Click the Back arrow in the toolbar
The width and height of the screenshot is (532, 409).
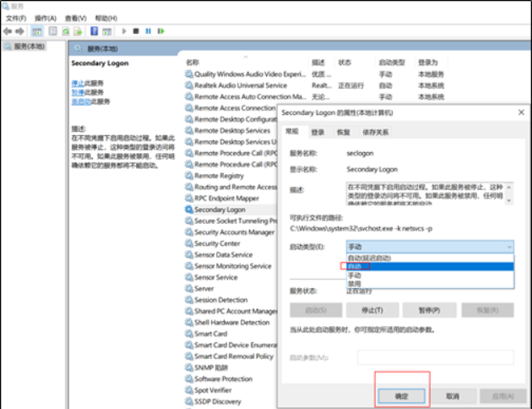[x=8, y=31]
